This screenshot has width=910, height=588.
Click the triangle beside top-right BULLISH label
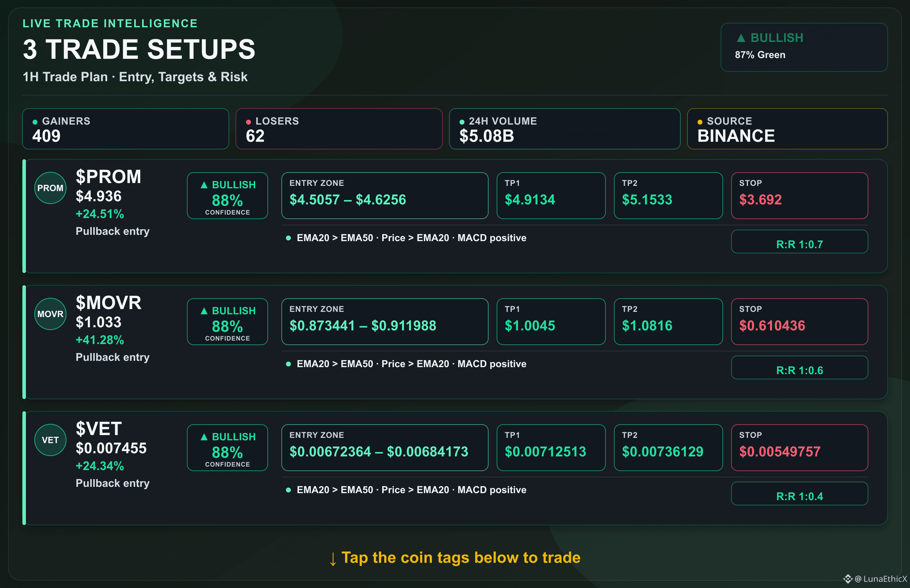click(x=741, y=38)
